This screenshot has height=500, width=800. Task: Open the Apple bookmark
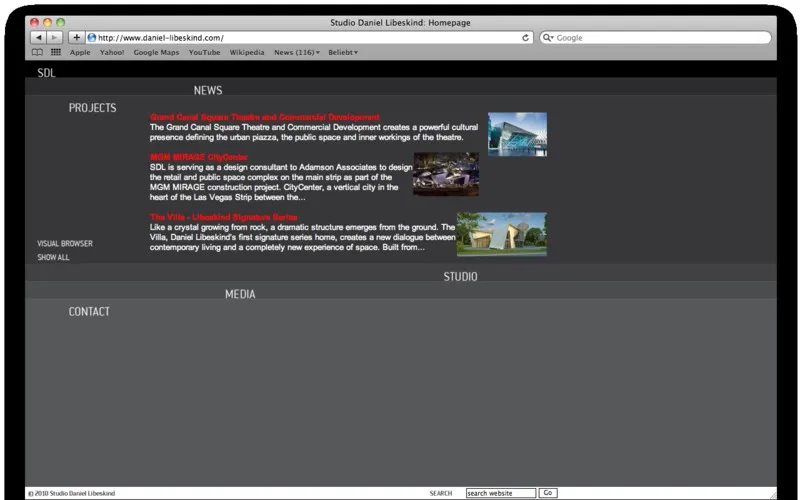click(80, 52)
